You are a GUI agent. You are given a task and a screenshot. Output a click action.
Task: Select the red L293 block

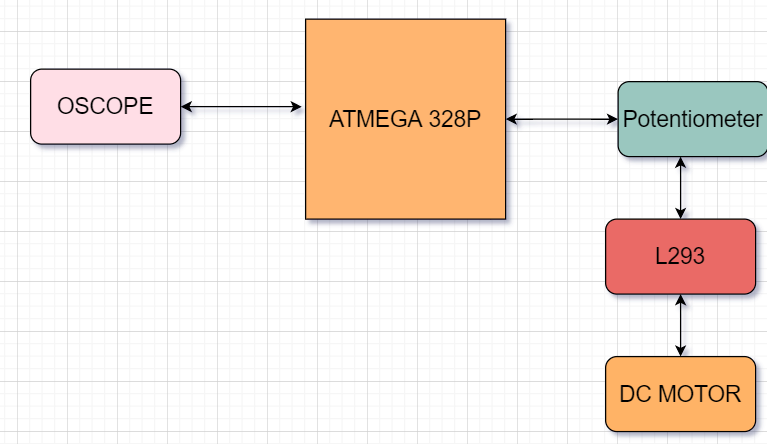click(680, 257)
